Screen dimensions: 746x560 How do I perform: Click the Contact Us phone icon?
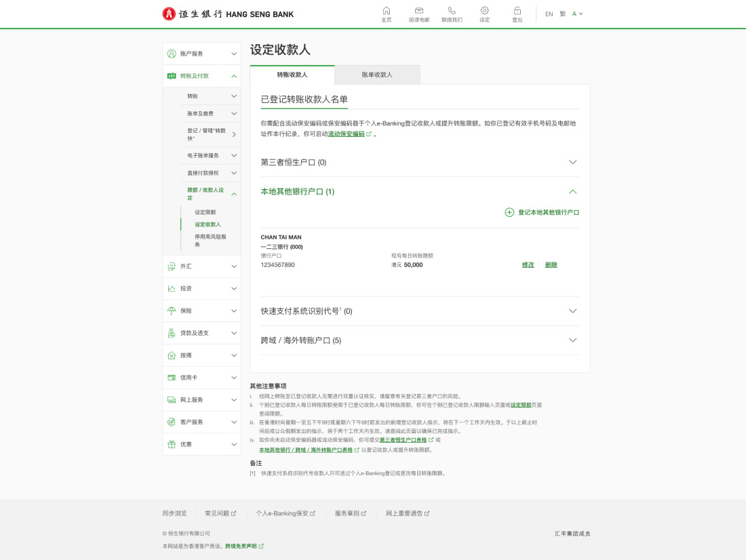coord(452,12)
